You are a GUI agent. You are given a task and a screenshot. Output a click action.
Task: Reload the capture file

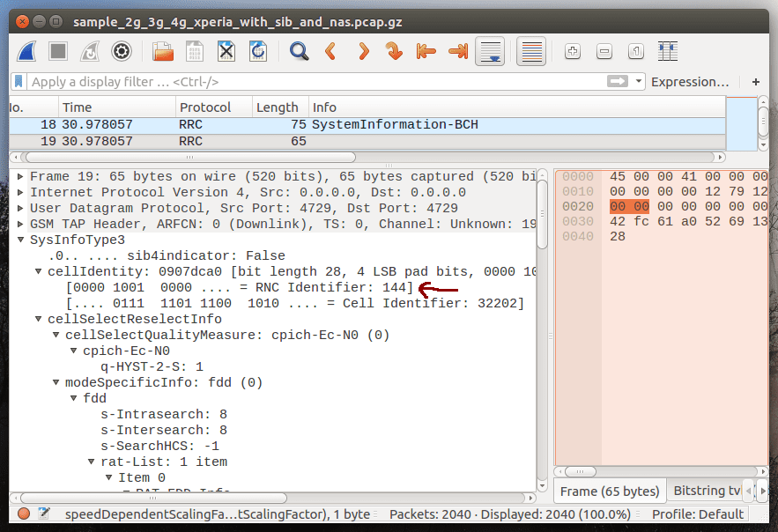[x=258, y=51]
